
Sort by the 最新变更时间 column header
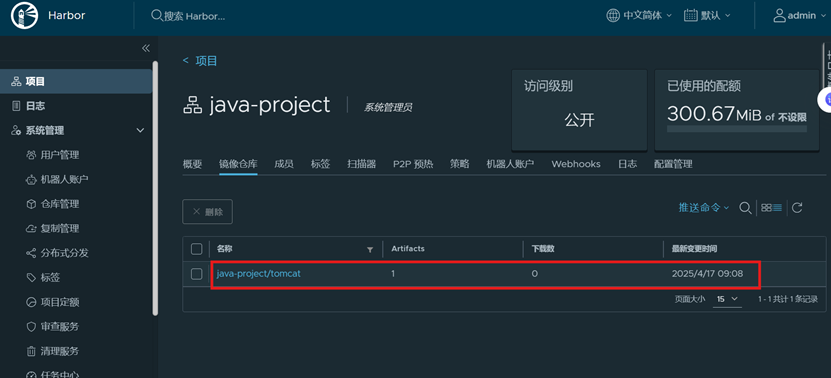point(695,249)
